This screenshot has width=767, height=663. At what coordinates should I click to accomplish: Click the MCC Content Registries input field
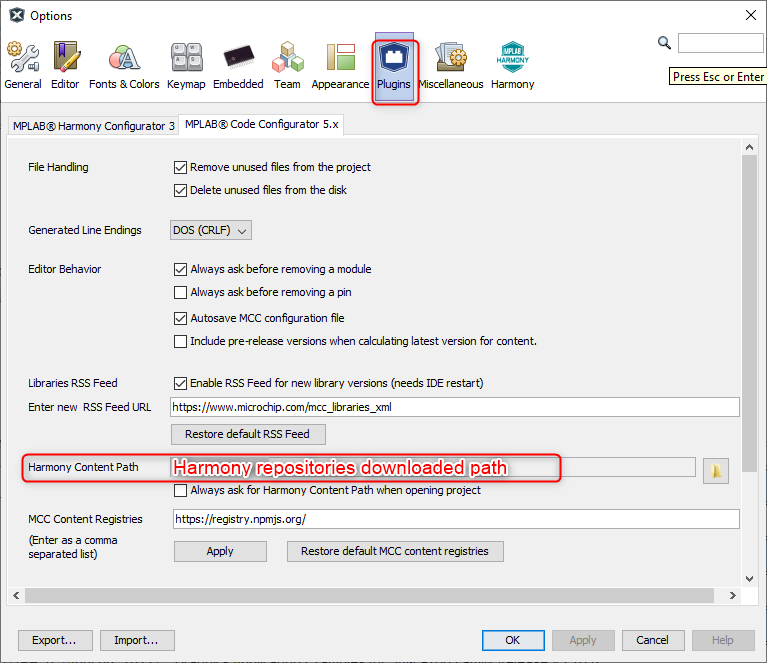point(455,519)
